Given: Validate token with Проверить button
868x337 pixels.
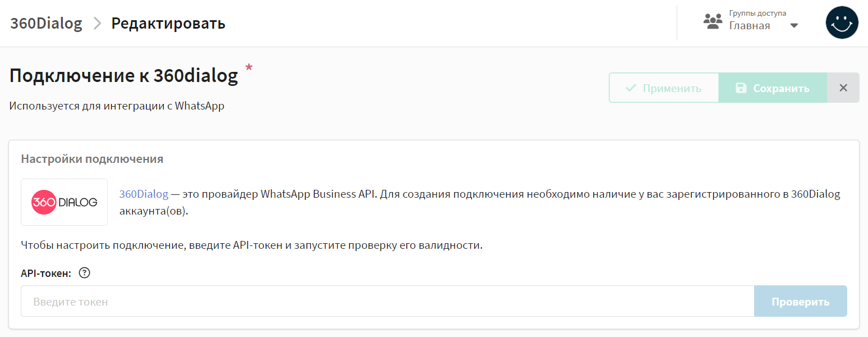Looking at the screenshot, I should (801, 302).
